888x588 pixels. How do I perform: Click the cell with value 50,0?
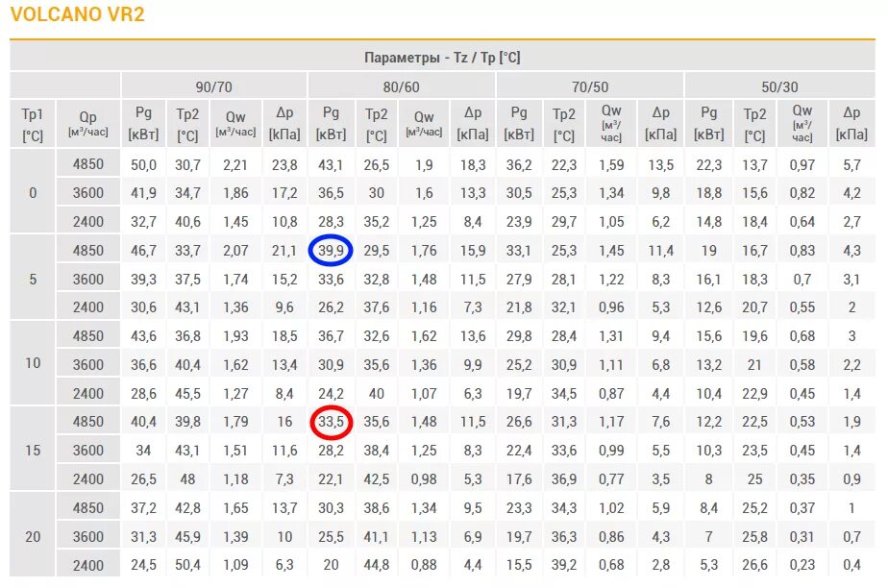[143, 164]
